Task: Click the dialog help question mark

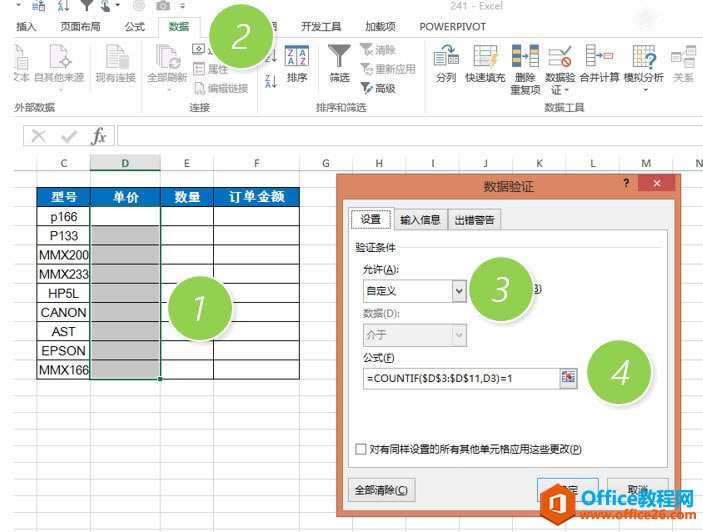Action: 626,183
